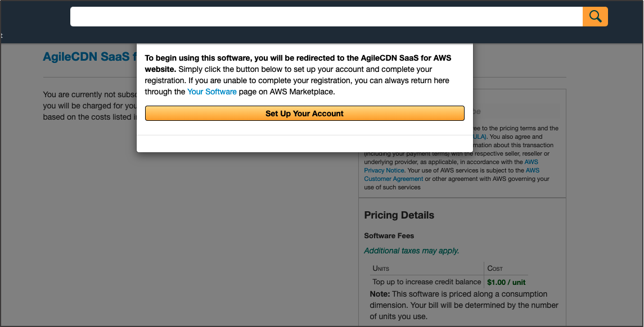Viewport: 644px width, 327px height.
Task: Open the Your Software link
Action: tap(211, 92)
